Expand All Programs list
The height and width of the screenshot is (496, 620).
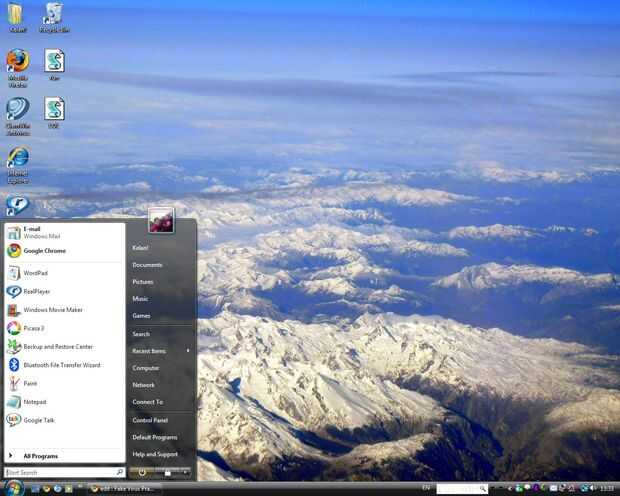[x=64, y=456]
